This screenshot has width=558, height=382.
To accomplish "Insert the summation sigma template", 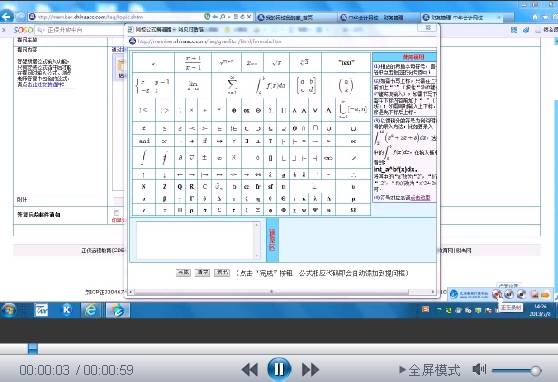I will [x=232, y=85].
